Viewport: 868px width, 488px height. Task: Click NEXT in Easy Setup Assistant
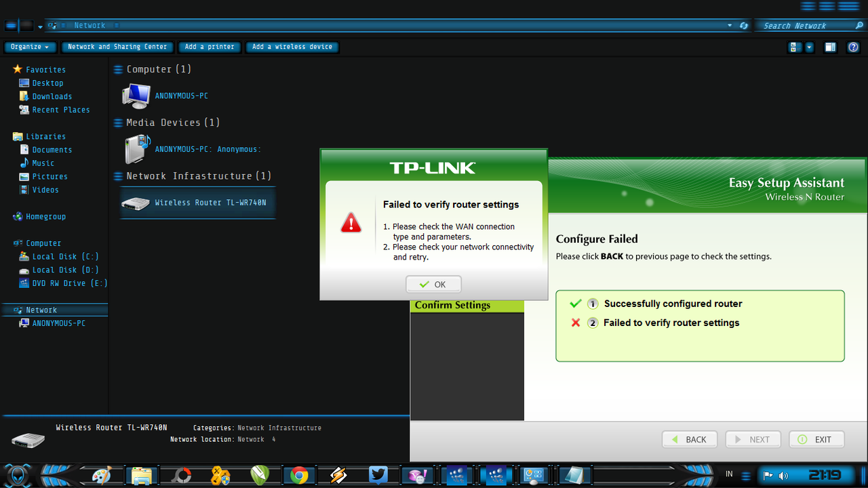point(753,439)
